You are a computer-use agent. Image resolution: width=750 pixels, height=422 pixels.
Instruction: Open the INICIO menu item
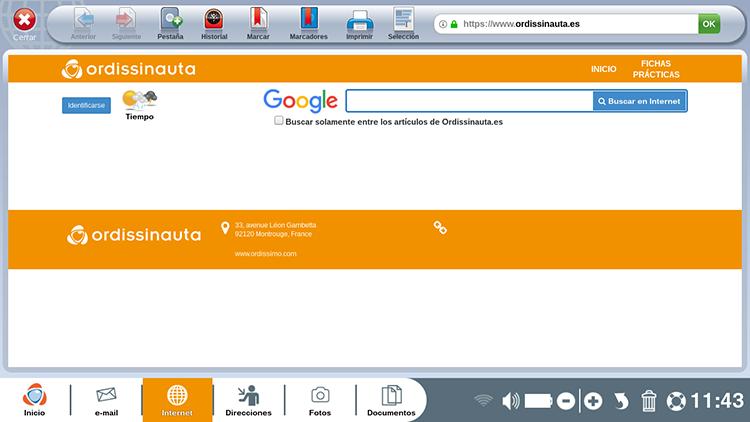pos(603,69)
